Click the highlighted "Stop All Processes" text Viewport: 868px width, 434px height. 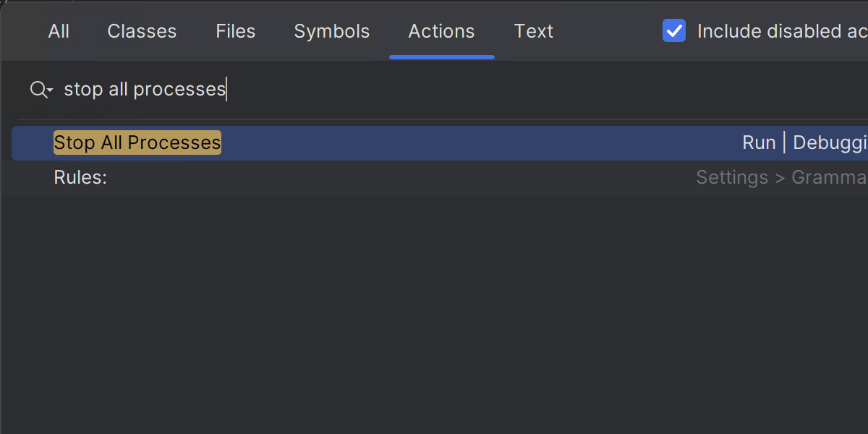click(x=137, y=142)
